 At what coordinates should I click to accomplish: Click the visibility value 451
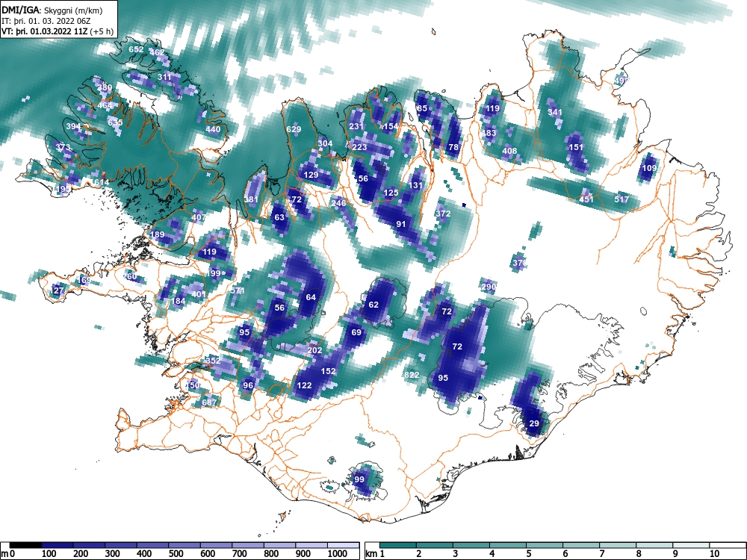(x=586, y=199)
